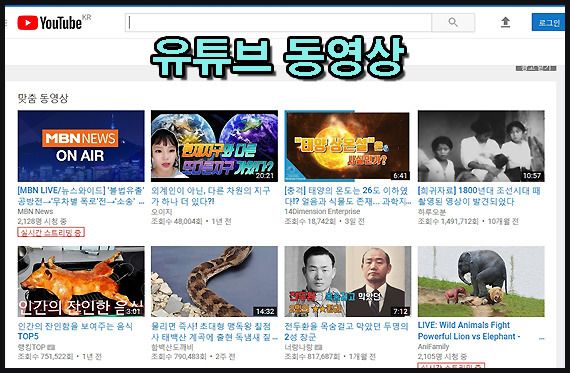
Task: Open the '[충격] 태양의 온도는 26도' title
Action: pos(348,196)
